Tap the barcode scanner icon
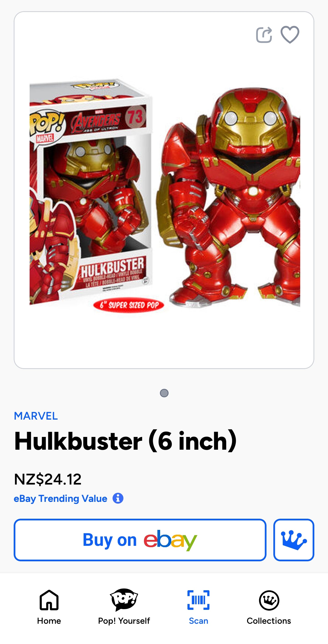This screenshot has height=644, width=328. coord(198,600)
